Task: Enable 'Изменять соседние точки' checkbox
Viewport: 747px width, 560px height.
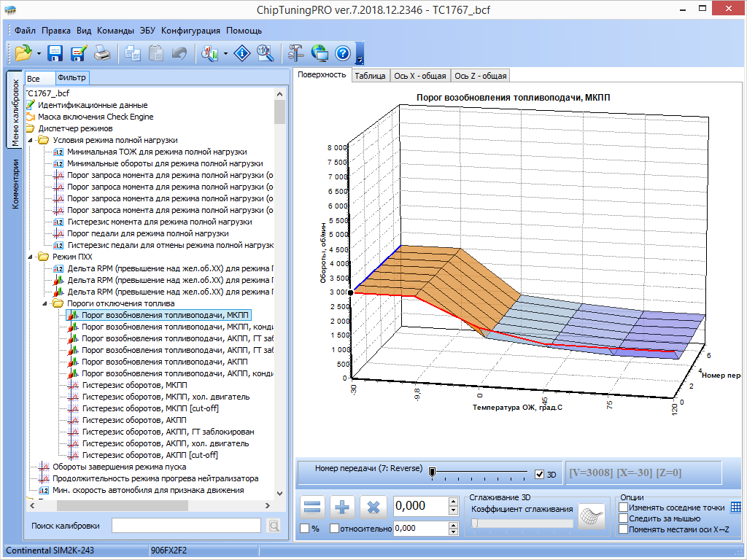Action: pyautogui.click(x=623, y=507)
